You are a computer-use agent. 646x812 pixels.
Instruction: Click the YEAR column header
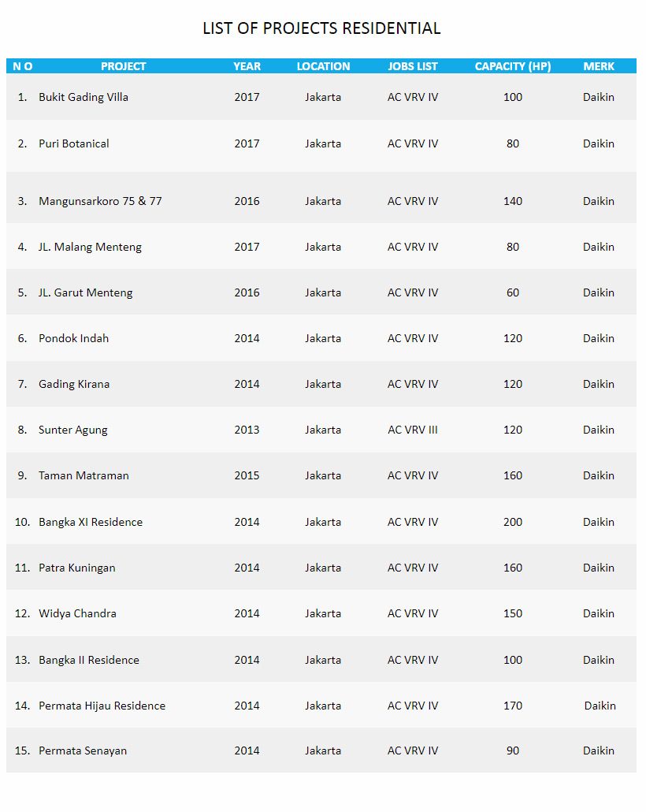(247, 66)
